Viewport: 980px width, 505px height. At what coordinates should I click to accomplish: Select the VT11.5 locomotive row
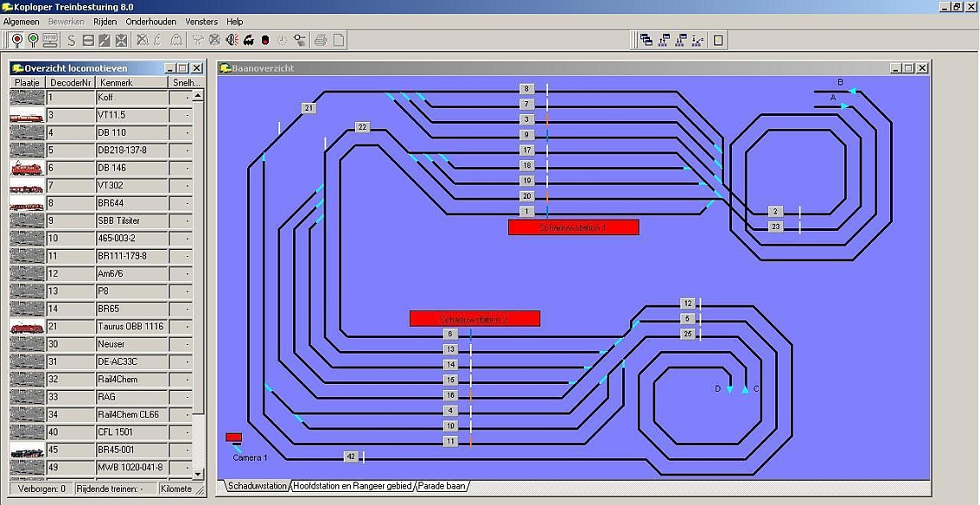pyautogui.click(x=100, y=115)
